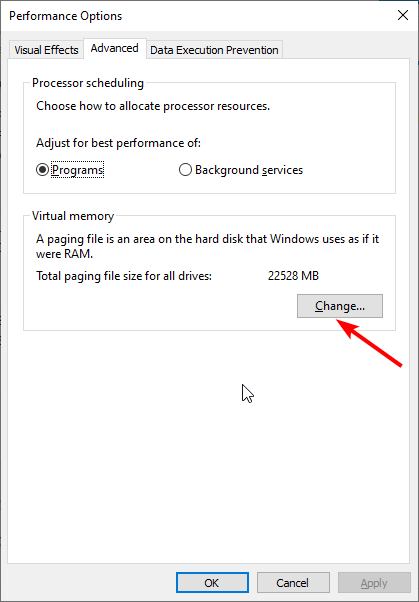This screenshot has height=602, width=419.
Task: Click the Performance Options title bar text
Action: click(66, 16)
